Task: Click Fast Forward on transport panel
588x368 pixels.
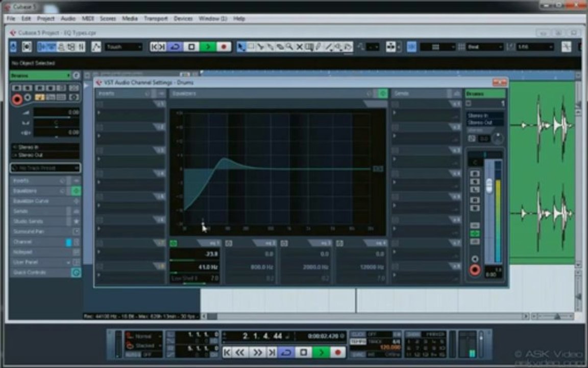Action: (257, 352)
